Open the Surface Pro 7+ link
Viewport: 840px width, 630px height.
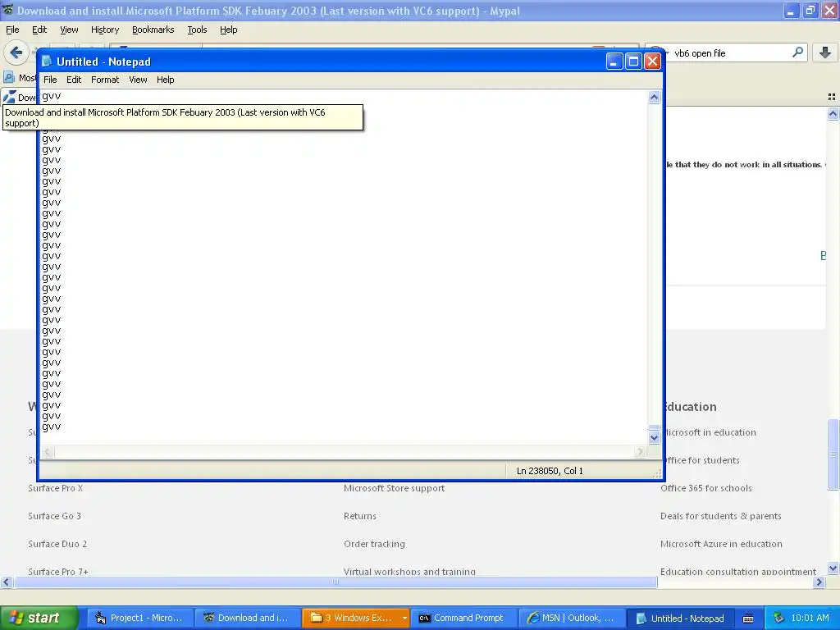click(x=58, y=571)
